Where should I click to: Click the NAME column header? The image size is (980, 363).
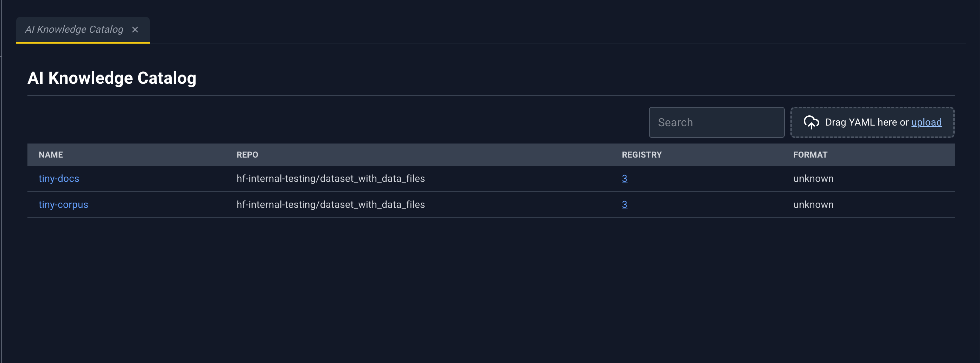pos(51,155)
